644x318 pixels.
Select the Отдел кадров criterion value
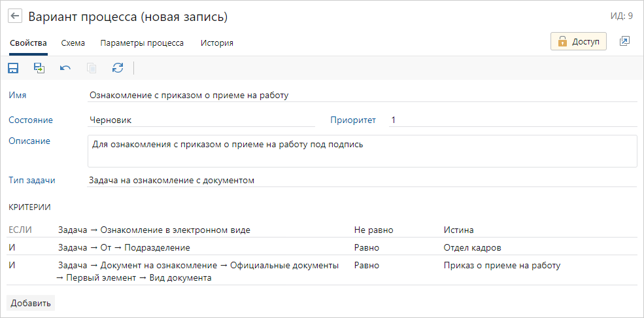point(467,248)
